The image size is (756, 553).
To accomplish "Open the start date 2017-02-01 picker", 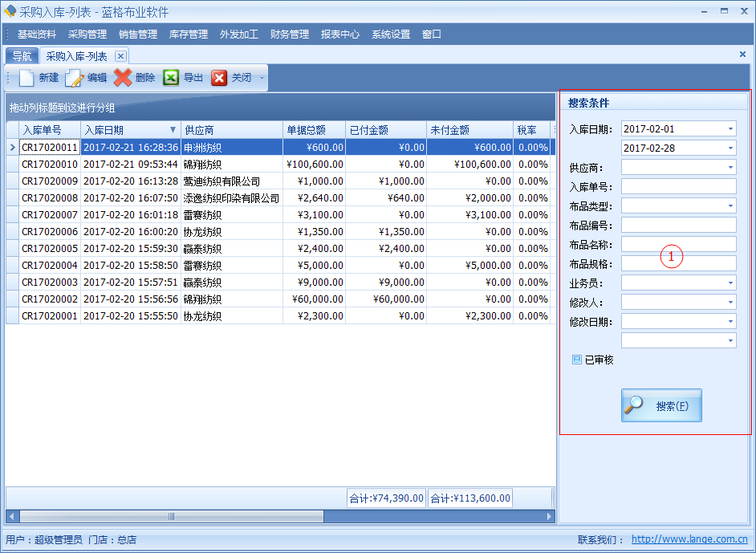I will point(730,129).
